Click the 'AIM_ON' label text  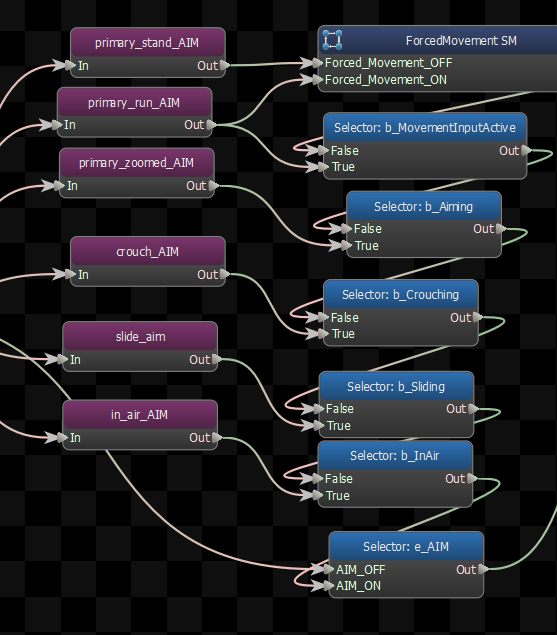[359, 586]
